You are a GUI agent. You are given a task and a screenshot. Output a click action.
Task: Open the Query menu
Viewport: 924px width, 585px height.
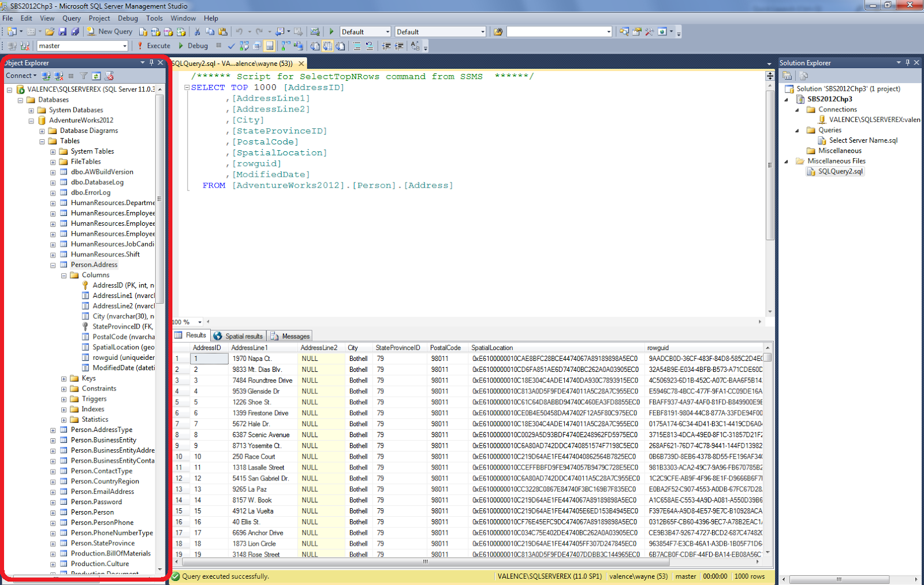point(71,18)
